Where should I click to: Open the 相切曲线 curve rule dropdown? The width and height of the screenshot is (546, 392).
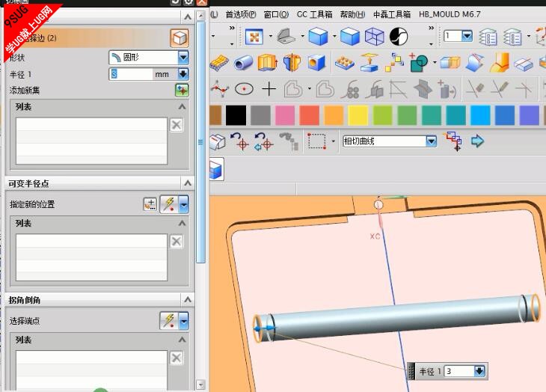click(x=431, y=141)
